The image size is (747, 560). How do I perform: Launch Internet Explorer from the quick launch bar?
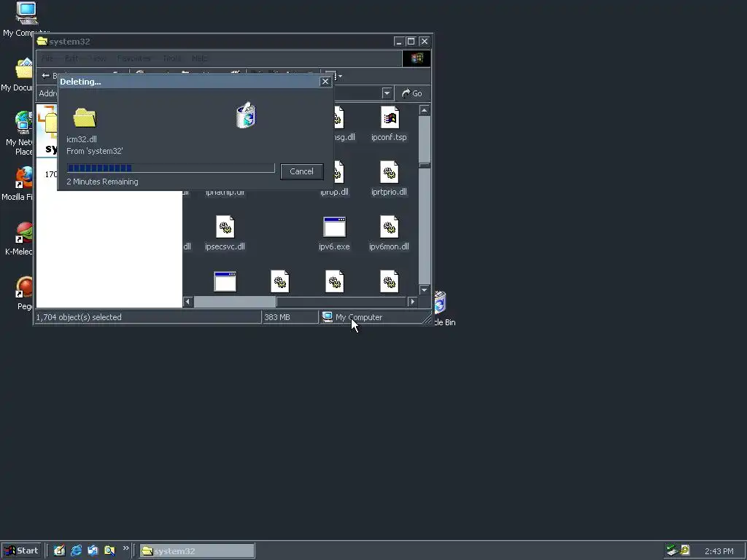[76, 551]
